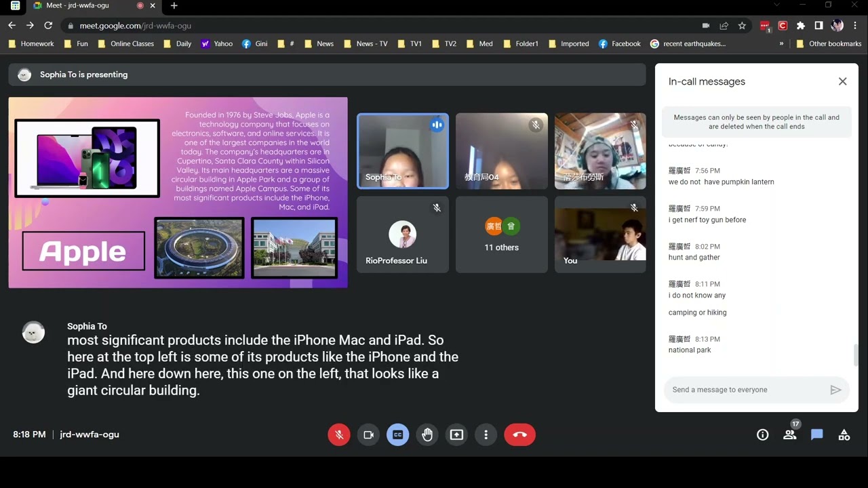Click the presented Apple slide

point(178,192)
